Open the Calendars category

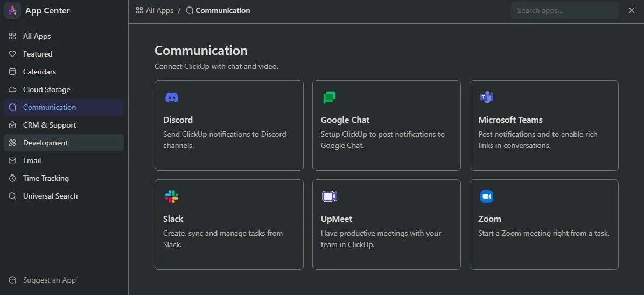click(64, 72)
